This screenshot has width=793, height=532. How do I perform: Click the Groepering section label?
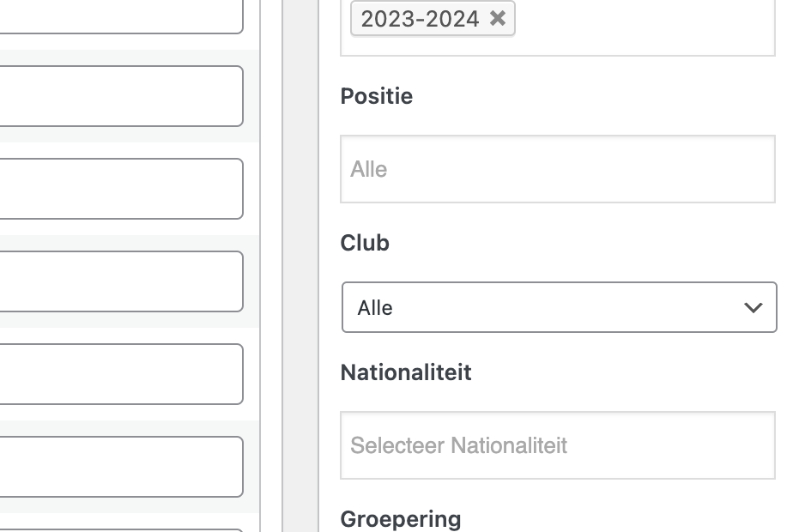point(401,519)
